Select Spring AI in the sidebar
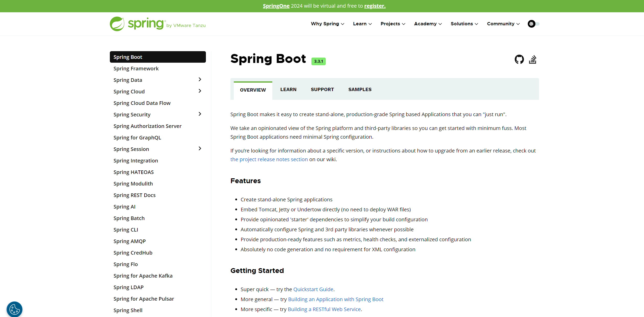The width and height of the screenshot is (644, 317). (124, 207)
